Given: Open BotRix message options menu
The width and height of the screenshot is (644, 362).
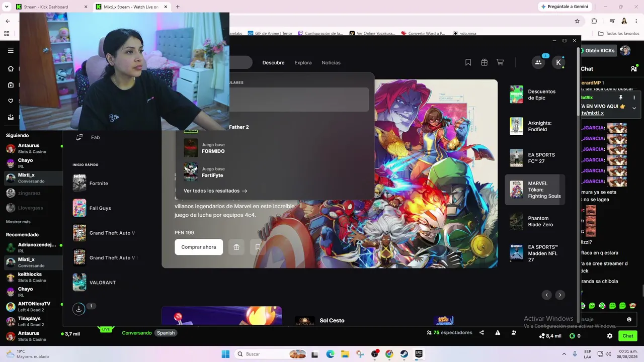Looking at the screenshot, I should [x=634, y=98].
